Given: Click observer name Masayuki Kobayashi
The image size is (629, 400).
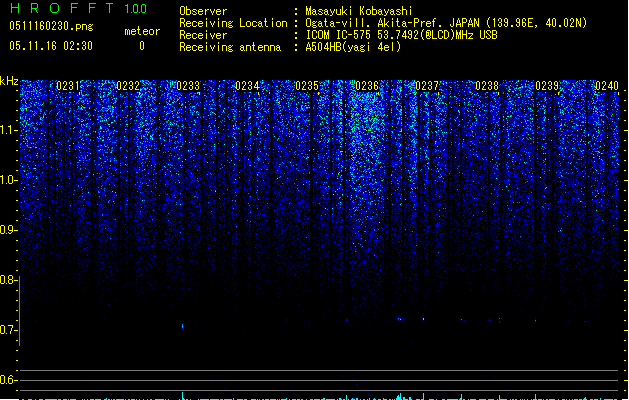Looking at the screenshot, I should tap(359, 11).
